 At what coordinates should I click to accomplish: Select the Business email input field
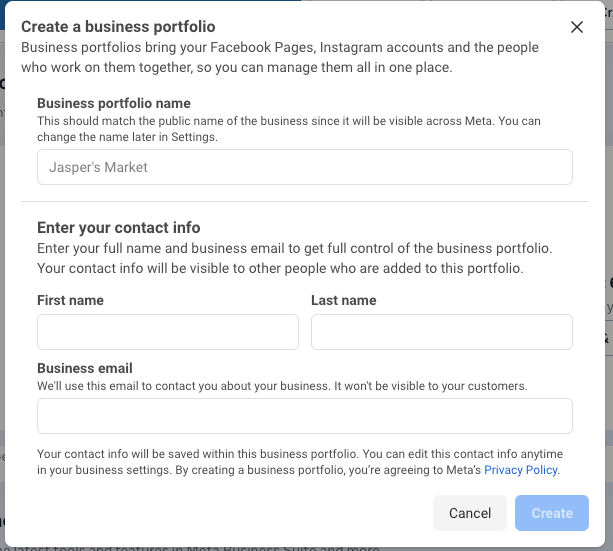point(305,416)
